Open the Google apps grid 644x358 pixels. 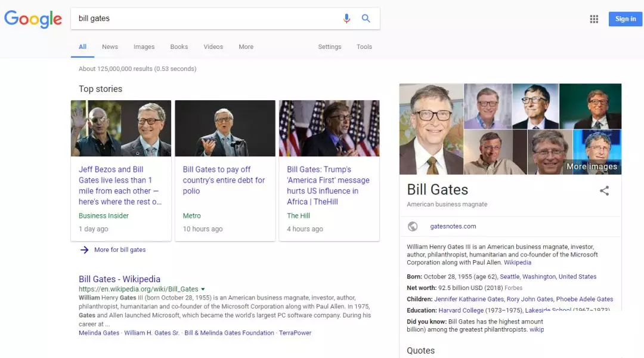[x=594, y=19]
